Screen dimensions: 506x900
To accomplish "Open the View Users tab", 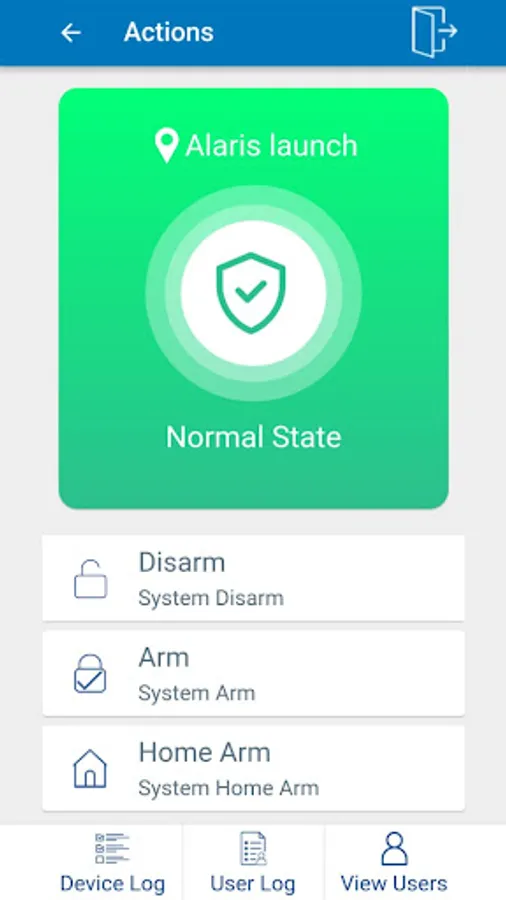I will [394, 863].
